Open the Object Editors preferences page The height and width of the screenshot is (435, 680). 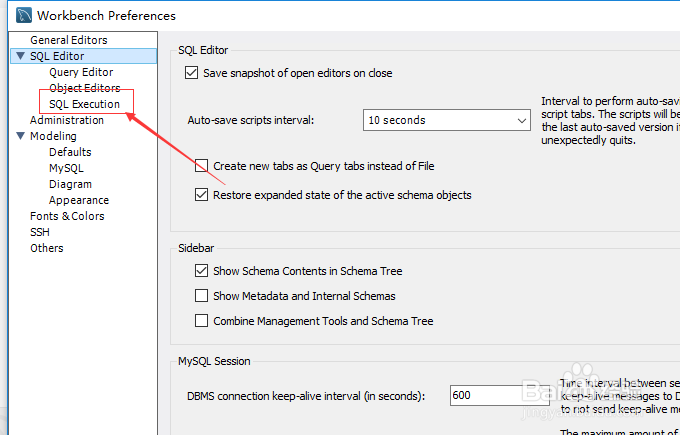pyautogui.click(x=85, y=88)
